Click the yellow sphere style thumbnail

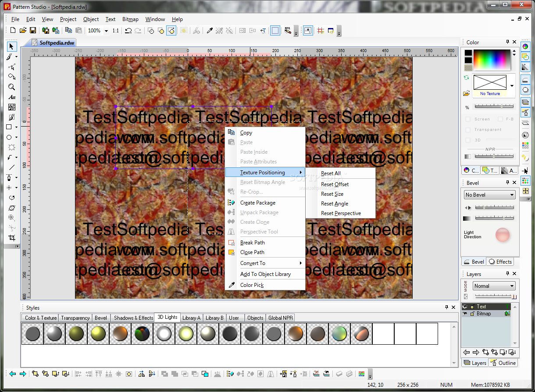click(98, 334)
